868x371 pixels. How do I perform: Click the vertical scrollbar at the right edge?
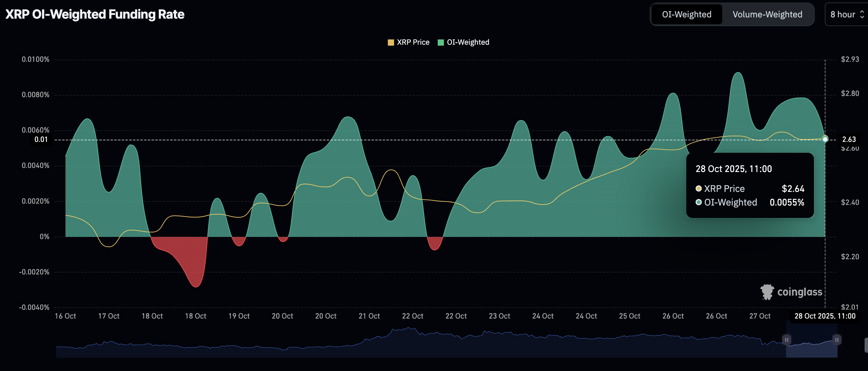click(x=866, y=345)
